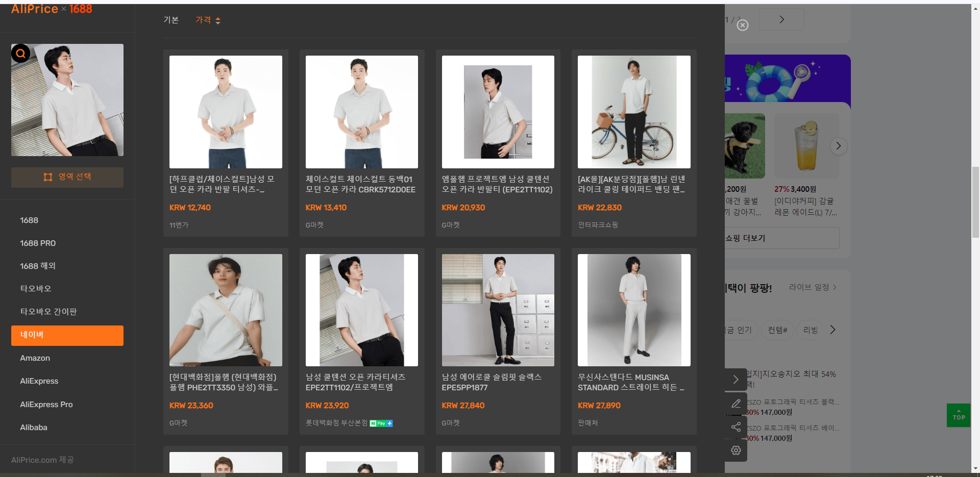Select 타오바오 간이판 source option
Screen dimensions: 980x477
(48, 312)
